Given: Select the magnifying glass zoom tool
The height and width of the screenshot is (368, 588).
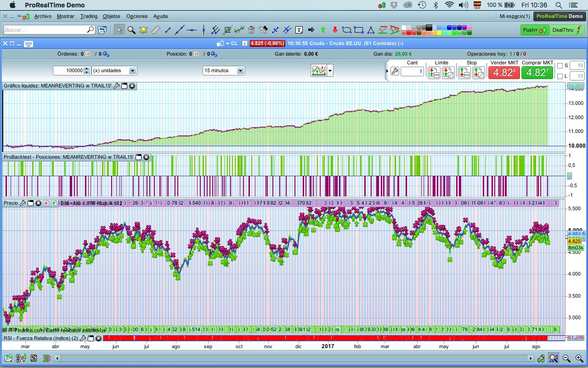Looking at the screenshot, I should click(131, 30).
